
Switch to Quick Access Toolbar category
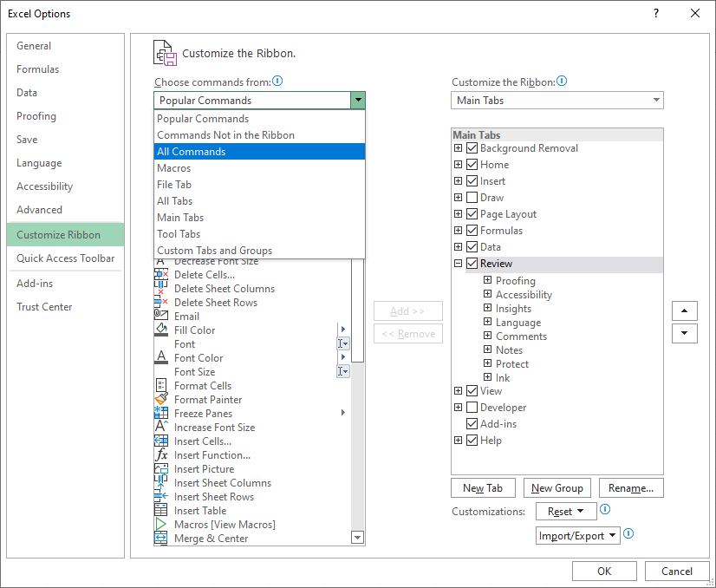coord(65,258)
